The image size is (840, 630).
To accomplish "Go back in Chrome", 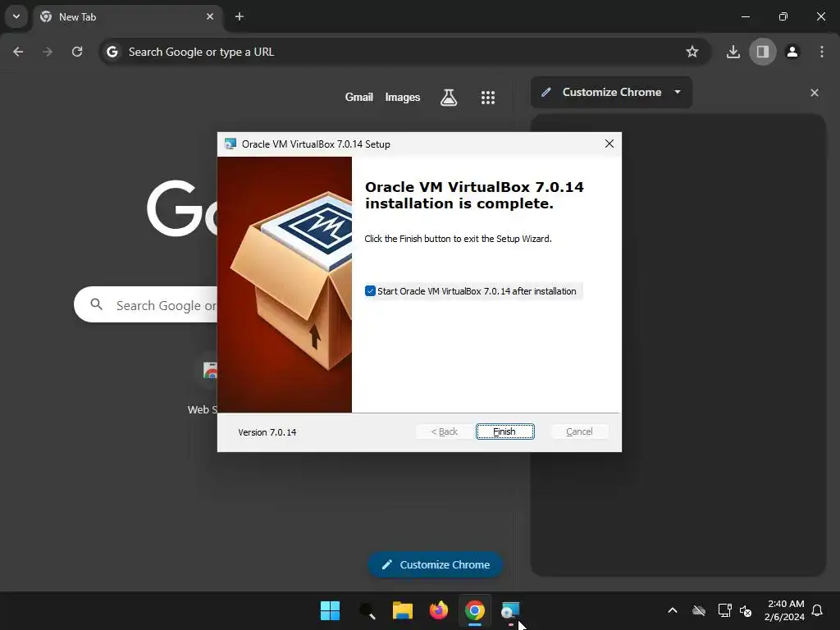I will (x=18, y=52).
